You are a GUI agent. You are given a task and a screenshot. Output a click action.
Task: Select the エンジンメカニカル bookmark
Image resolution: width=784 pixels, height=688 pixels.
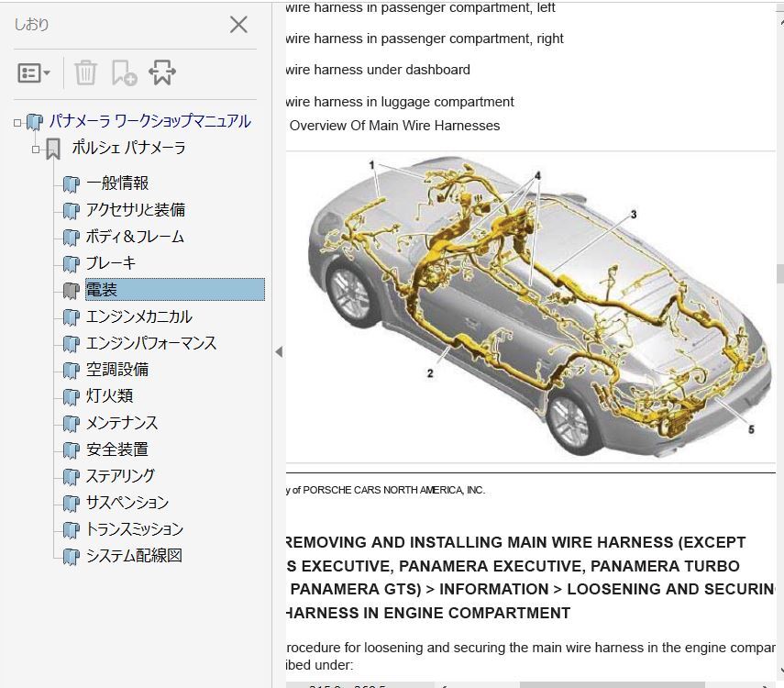tap(139, 316)
